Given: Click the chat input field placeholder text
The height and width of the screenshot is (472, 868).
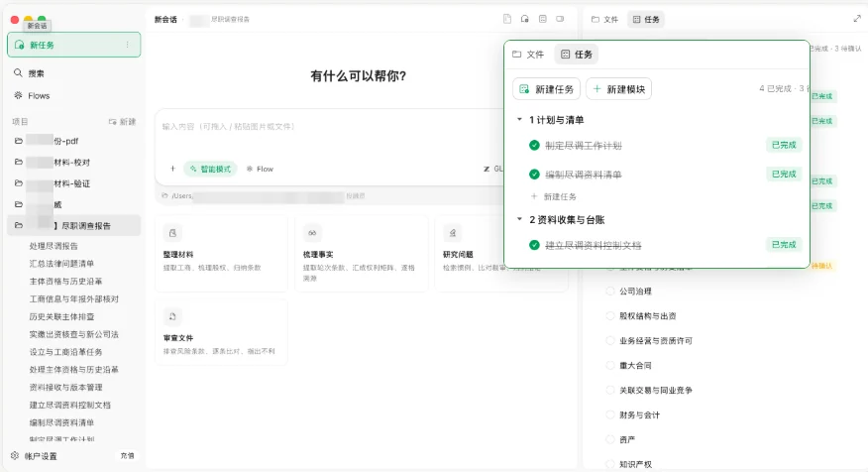Looking at the screenshot, I should 228,126.
